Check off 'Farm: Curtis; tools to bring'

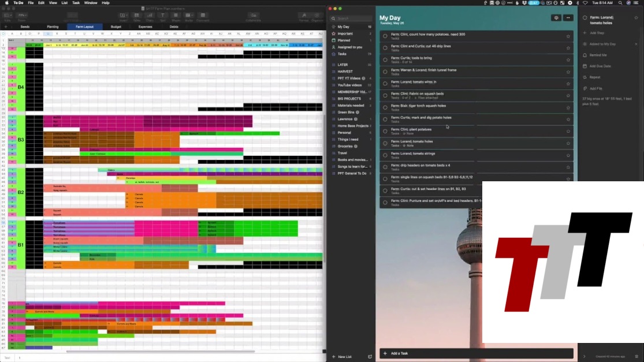click(385, 60)
